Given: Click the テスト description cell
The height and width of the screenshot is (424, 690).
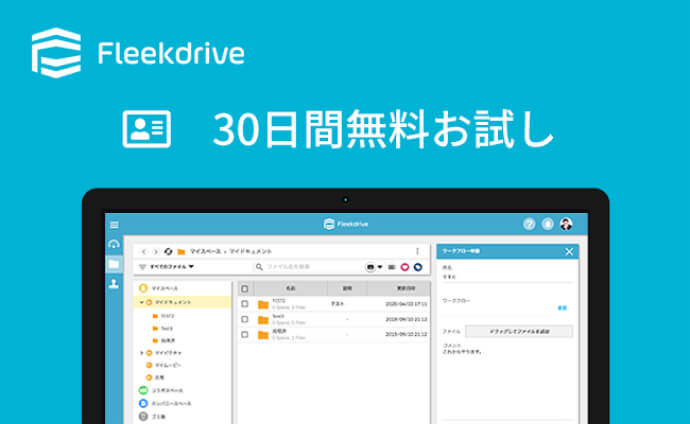Looking at the screenshot, I should click(x=337, y=304).
